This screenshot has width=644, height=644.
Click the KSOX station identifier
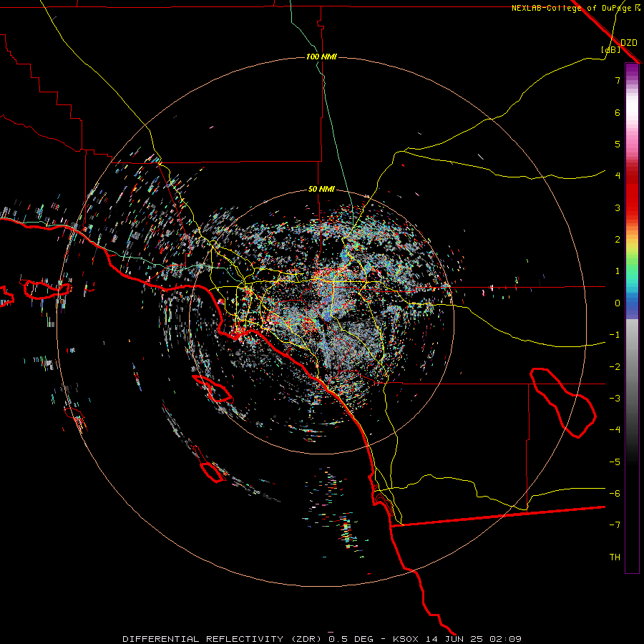pos(406,639)
